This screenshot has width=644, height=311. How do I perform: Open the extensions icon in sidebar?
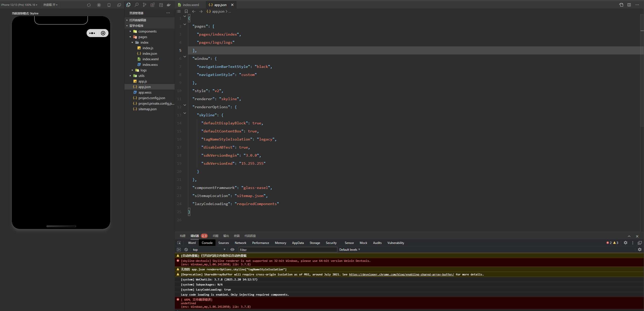(153, 5)
